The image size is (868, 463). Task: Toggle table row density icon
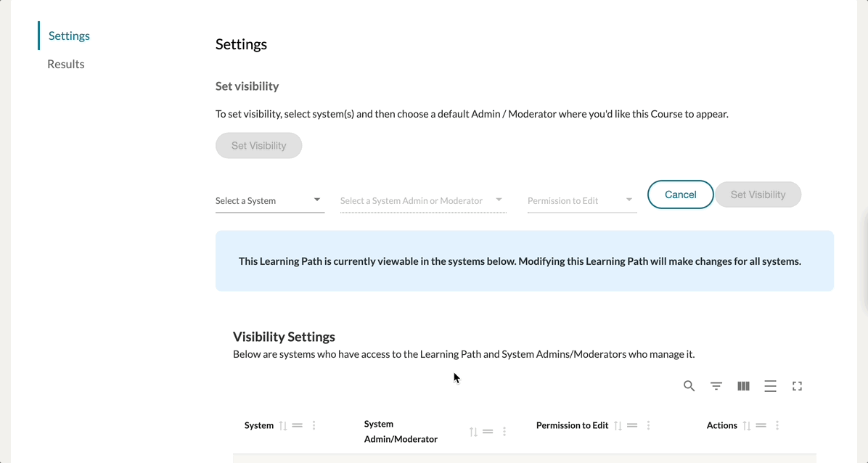[770, 386]
